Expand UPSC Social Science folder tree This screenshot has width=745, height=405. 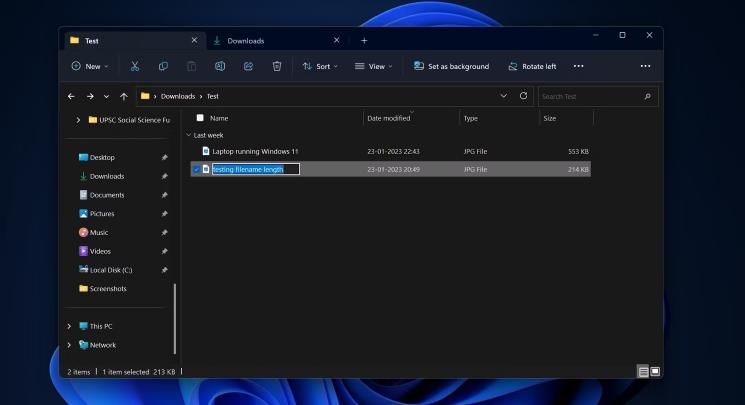click(x=78, y=120)
